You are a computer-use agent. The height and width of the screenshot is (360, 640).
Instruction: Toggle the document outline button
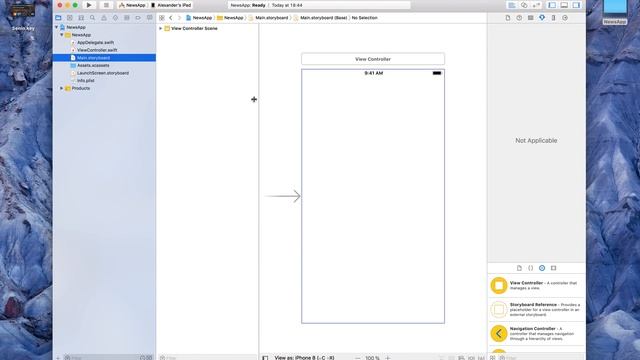point(265,358)
